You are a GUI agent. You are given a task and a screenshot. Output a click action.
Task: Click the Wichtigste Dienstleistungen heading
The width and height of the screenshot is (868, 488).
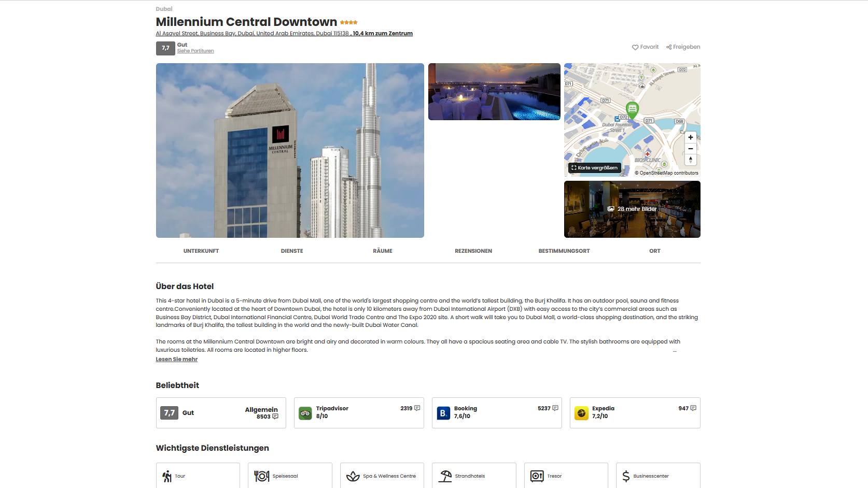coord(213,448)
